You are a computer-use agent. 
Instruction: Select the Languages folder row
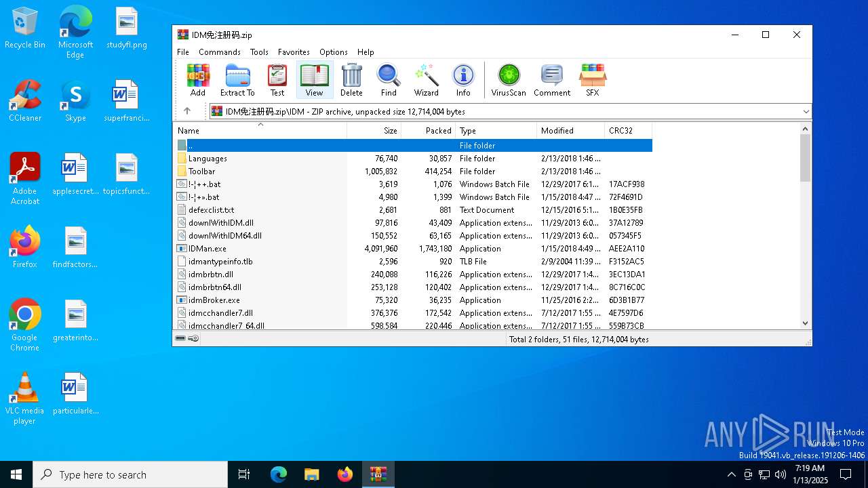click(x=413, y=159)
